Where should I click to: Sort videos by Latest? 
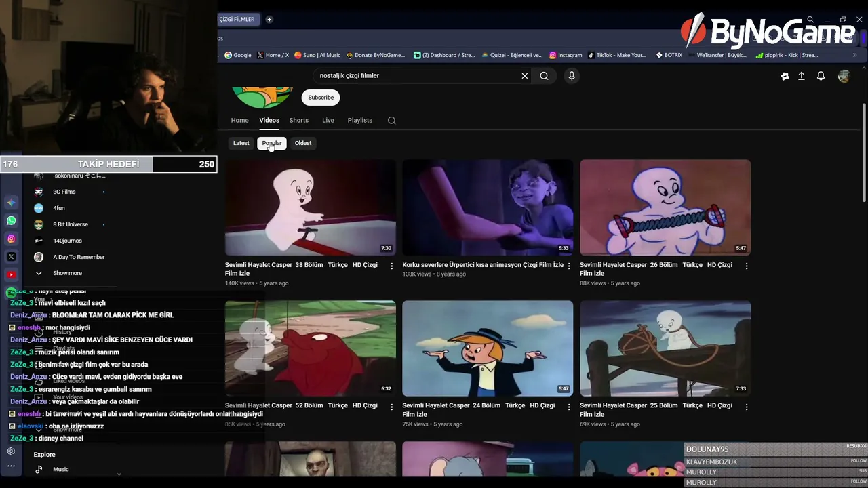241,143
